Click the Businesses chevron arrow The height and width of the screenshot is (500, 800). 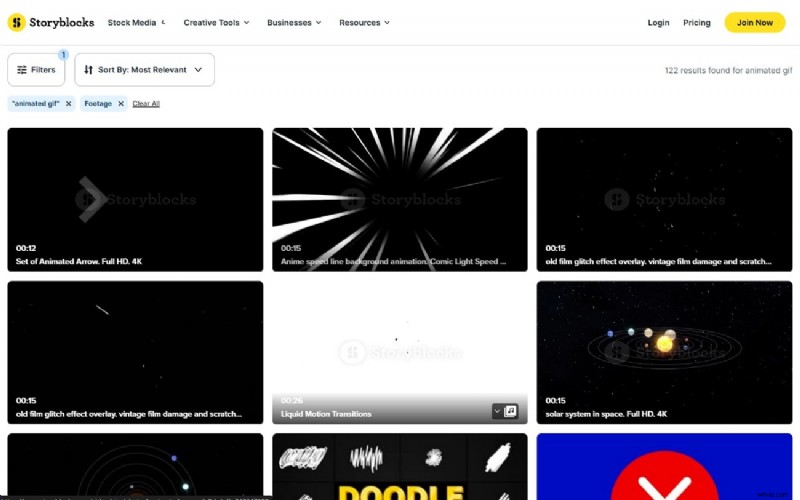click(x=318, y=22)
